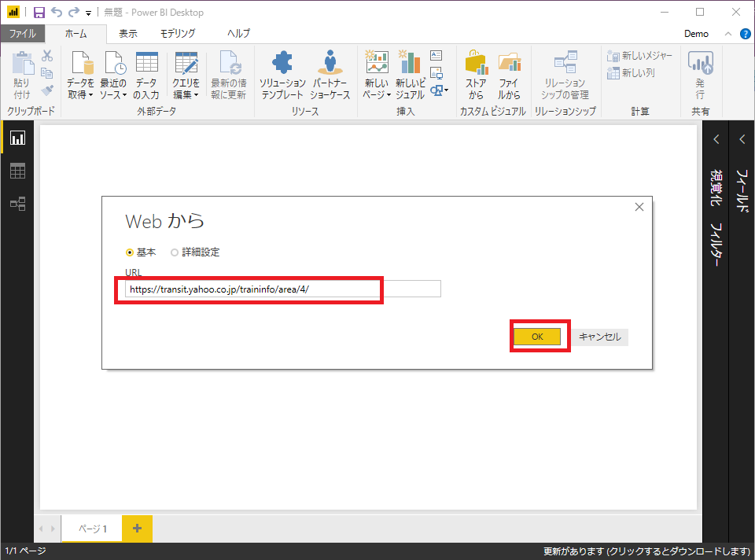Screen dimensions: 755x560
Task: Open the データを取得 dropdown
Action: coord(80,76)
